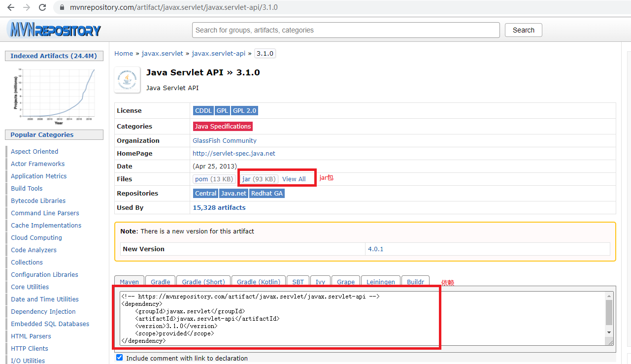Open GlassFish Community organization link

[x=225, y=140]
